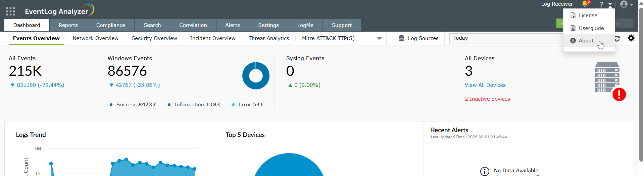Select License from the help menu
Screen dimensions: 644x176
click(588, 15)
